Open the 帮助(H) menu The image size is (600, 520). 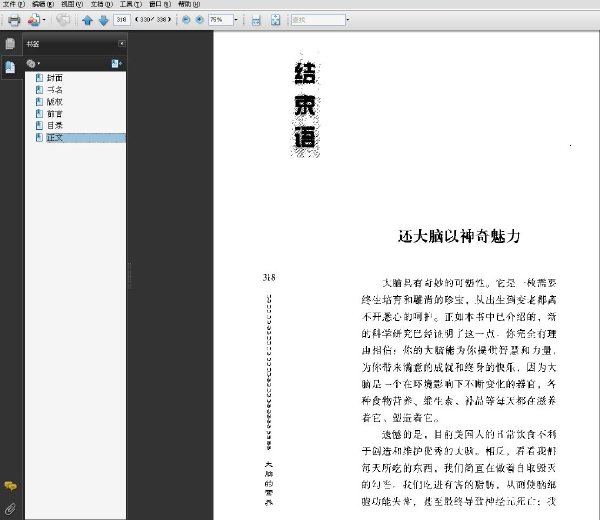[x=189, y=4]
